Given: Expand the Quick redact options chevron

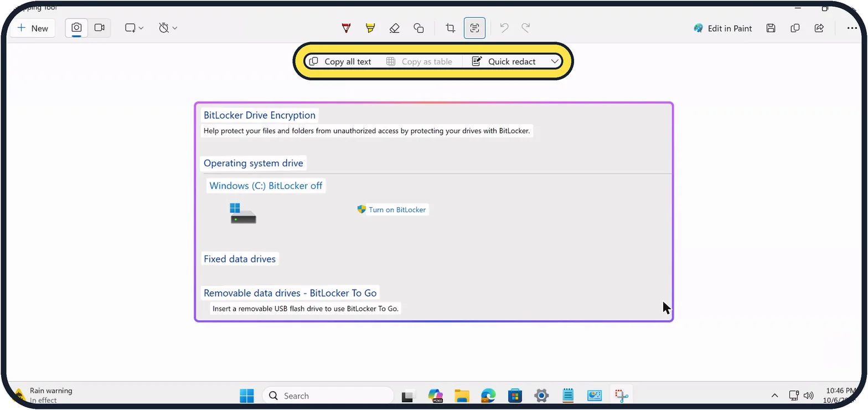Looking at the screenshot, I should pyautogui.click(x=555, y=61).
